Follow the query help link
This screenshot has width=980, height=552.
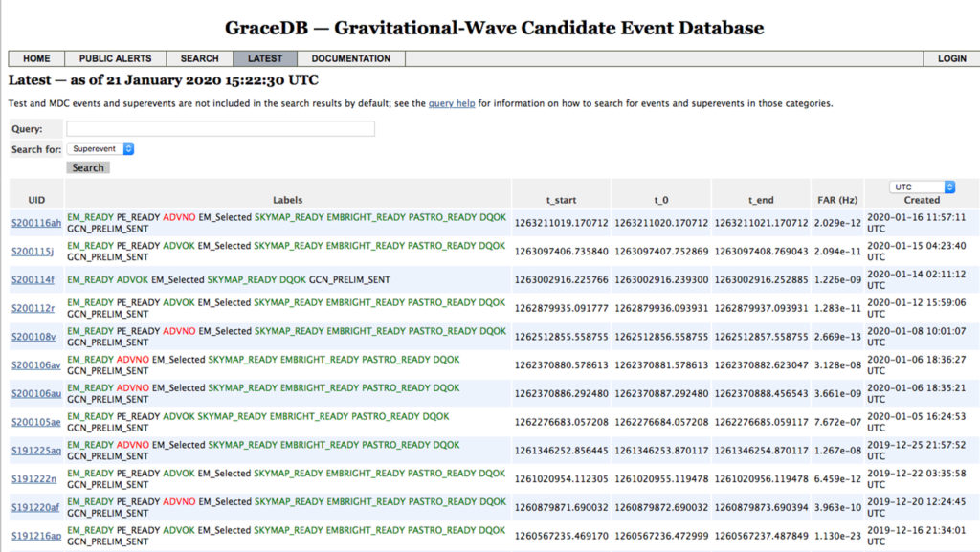point(452,103)
